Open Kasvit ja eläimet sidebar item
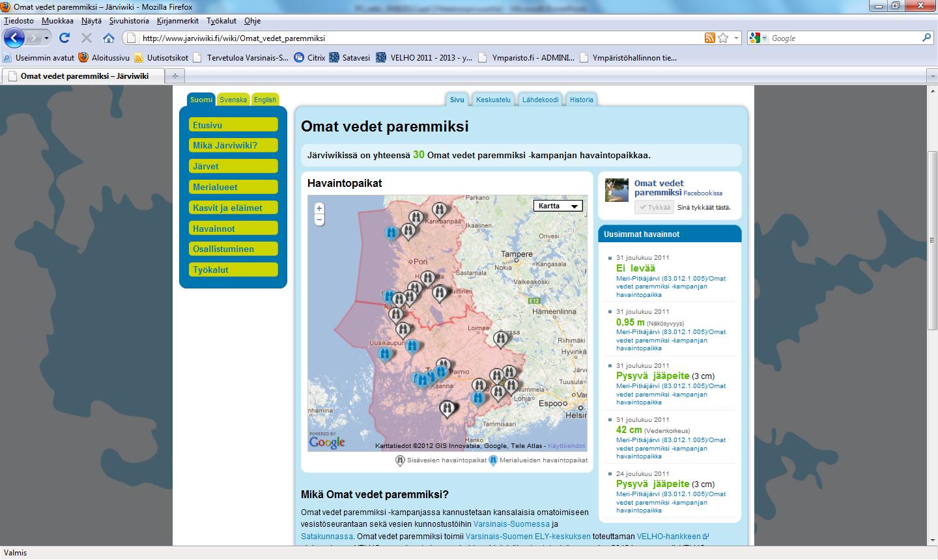 coord(234,208)
